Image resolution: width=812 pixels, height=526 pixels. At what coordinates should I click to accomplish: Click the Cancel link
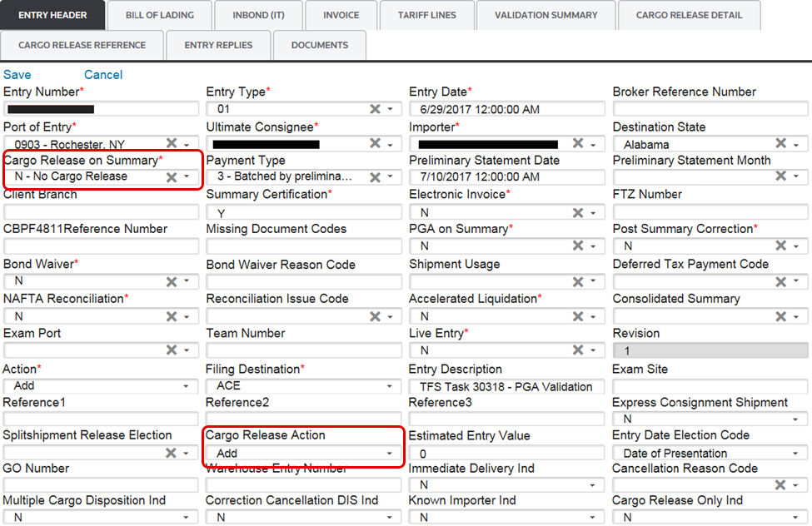(103, 75)
